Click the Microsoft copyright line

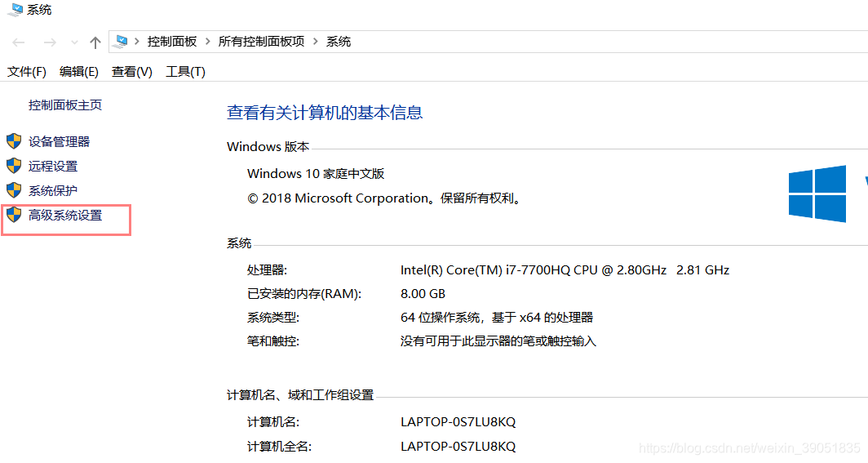[385, 198]
